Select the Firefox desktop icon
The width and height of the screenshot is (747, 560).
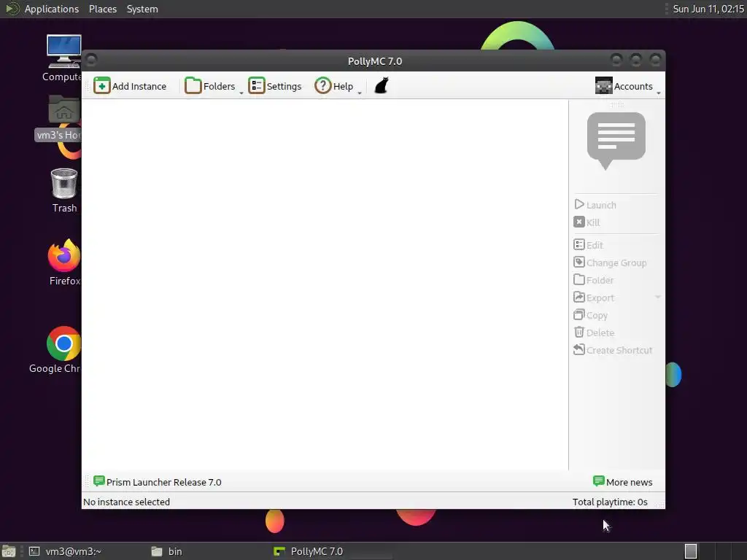64,262
